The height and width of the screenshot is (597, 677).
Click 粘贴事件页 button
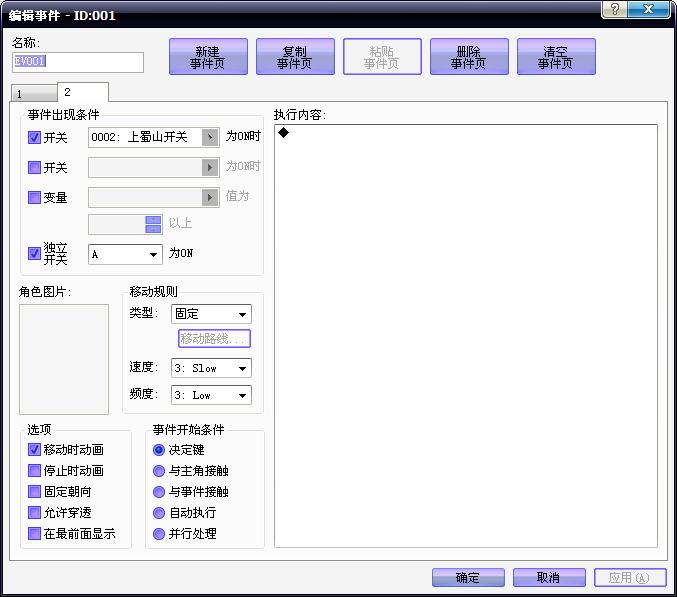[382, 57]
